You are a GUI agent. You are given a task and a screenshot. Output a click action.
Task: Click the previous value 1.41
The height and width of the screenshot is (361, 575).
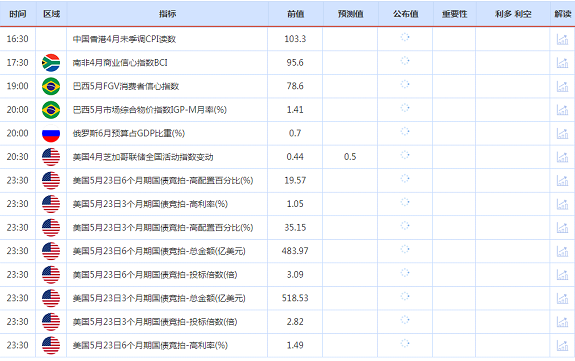pos(295,110)
